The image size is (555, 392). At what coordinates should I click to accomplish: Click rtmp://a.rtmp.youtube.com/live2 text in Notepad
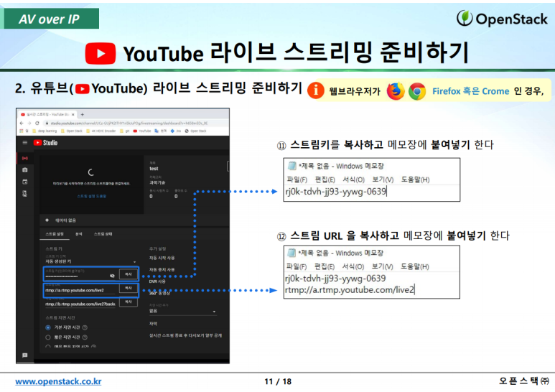coord(350,290)
